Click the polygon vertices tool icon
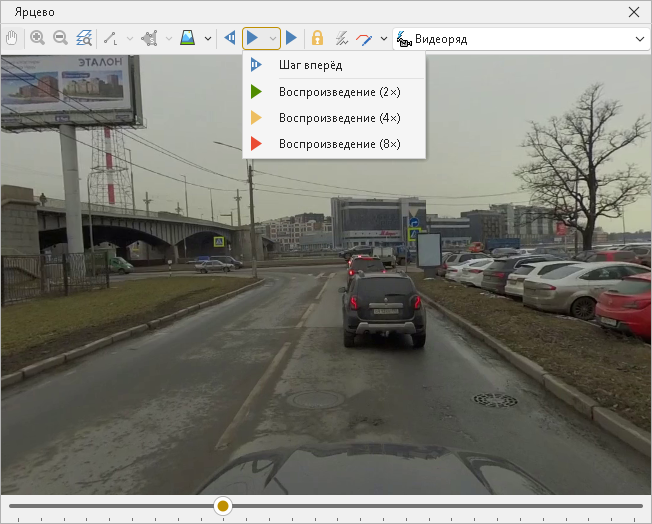652x524 pixels. click(x=150, y=39)
